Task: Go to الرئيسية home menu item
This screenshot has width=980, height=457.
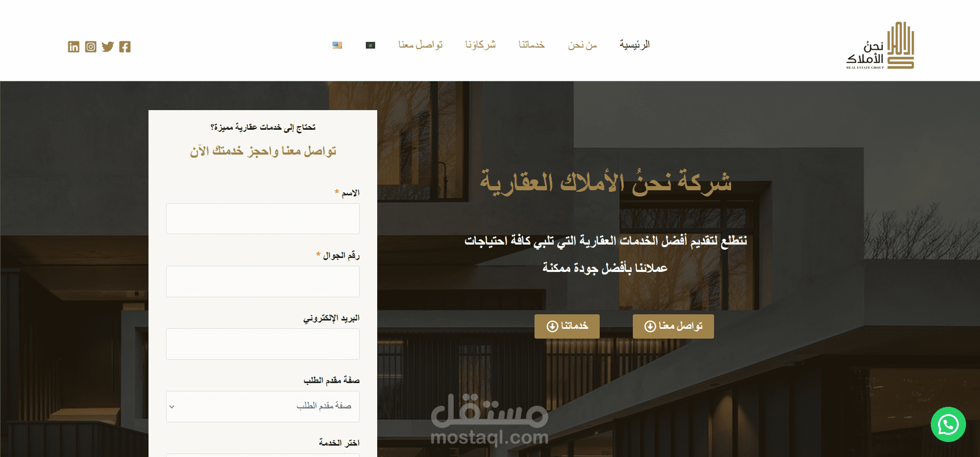Action: click(x=634, y=45)
